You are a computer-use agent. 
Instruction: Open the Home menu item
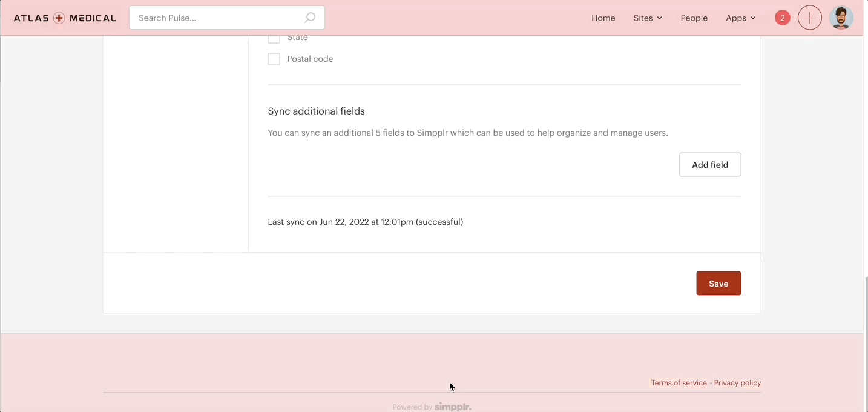click(x=603, y=18)
